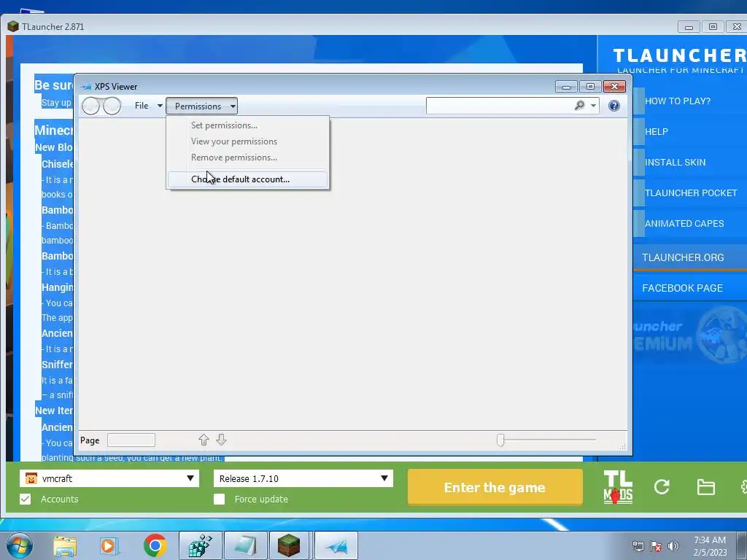747x560 pixels.
Task: Click the TLauncher Premium banner
Action: coord(690,335)
